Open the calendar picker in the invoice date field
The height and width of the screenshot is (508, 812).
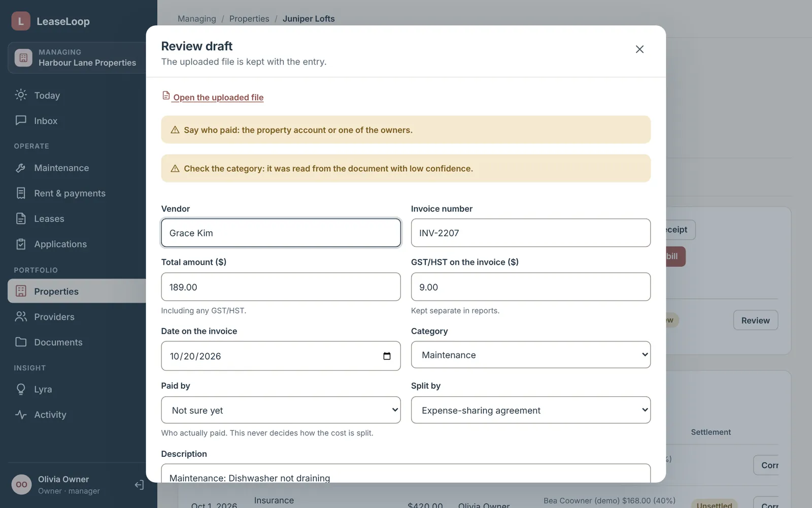point(387,356)
